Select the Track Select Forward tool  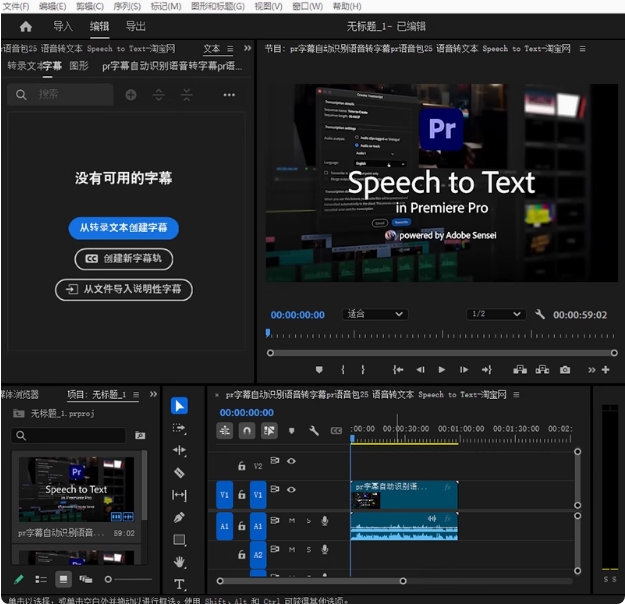point(179,428)
